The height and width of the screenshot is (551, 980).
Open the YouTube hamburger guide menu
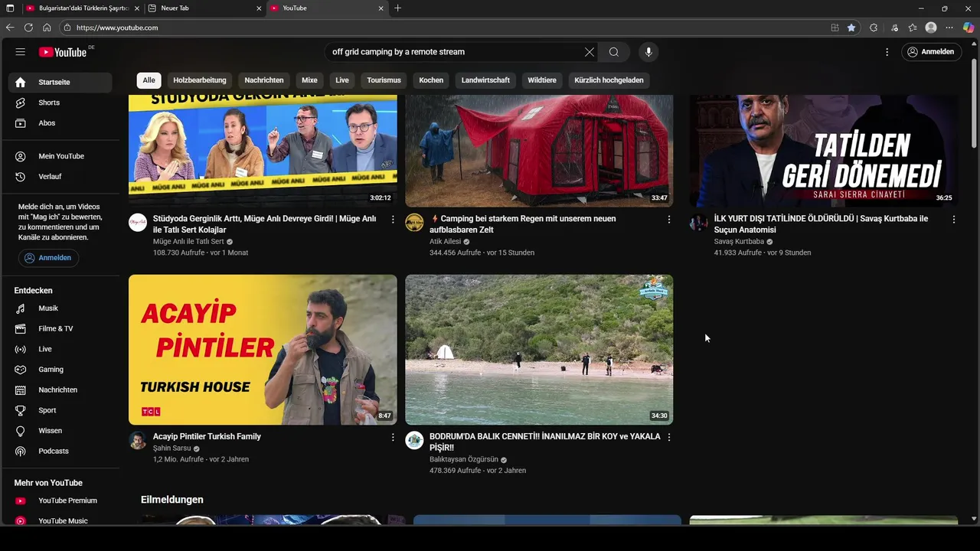21,52
